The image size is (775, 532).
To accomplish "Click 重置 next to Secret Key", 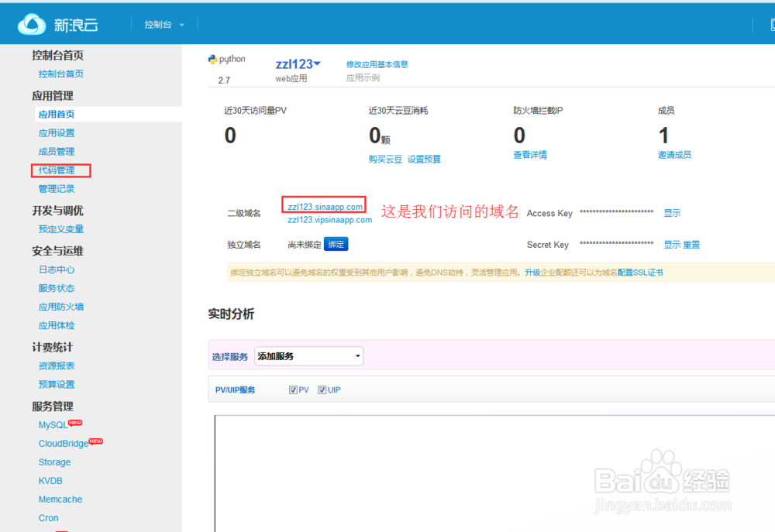I will (x=691, y=245).
